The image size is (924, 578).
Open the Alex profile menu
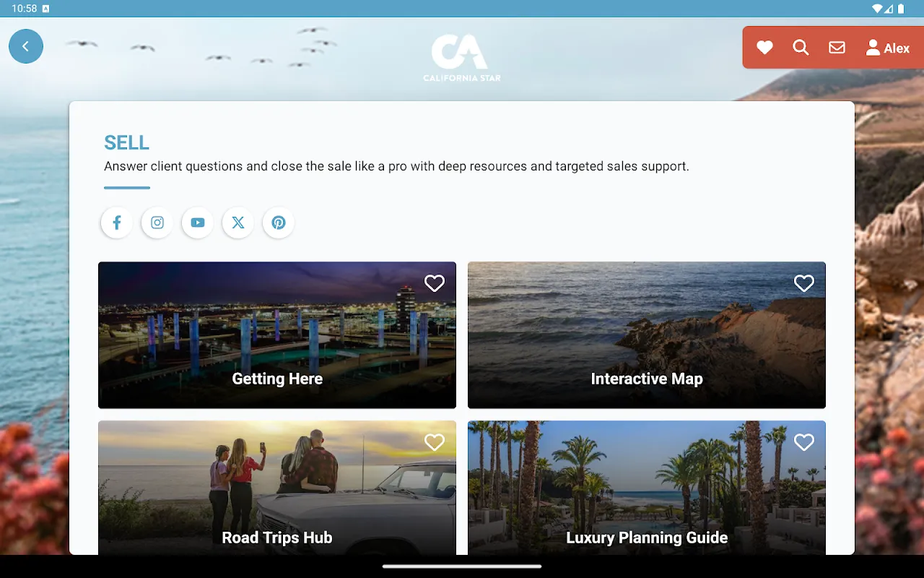point(888,48)
